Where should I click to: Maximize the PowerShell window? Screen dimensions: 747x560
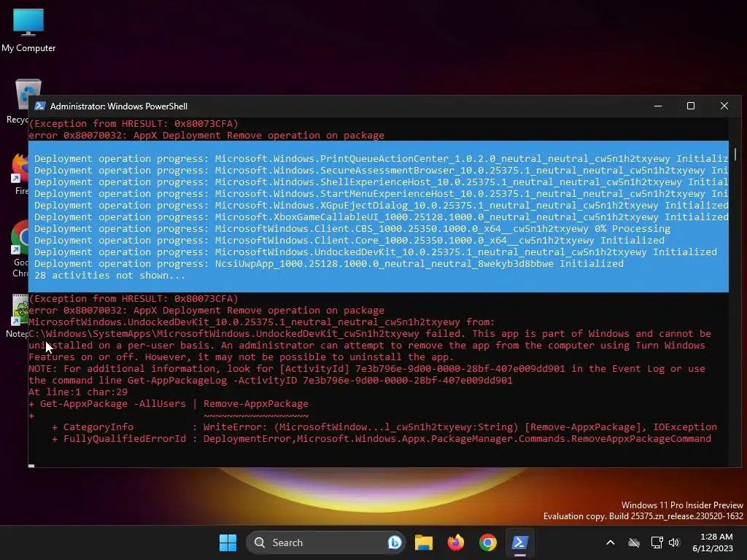tap(691, 106)
